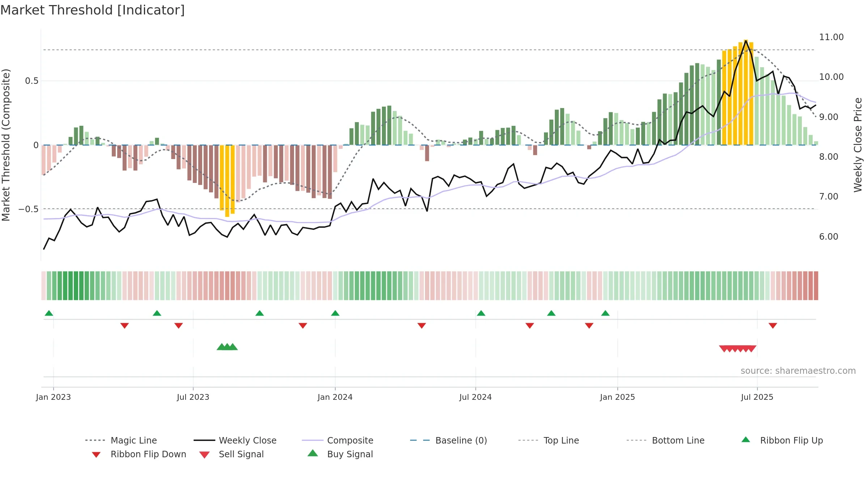Screen dimensions: 868x488
Task: Click the Jul 2025 x-axis label
Action: point(757,397)
